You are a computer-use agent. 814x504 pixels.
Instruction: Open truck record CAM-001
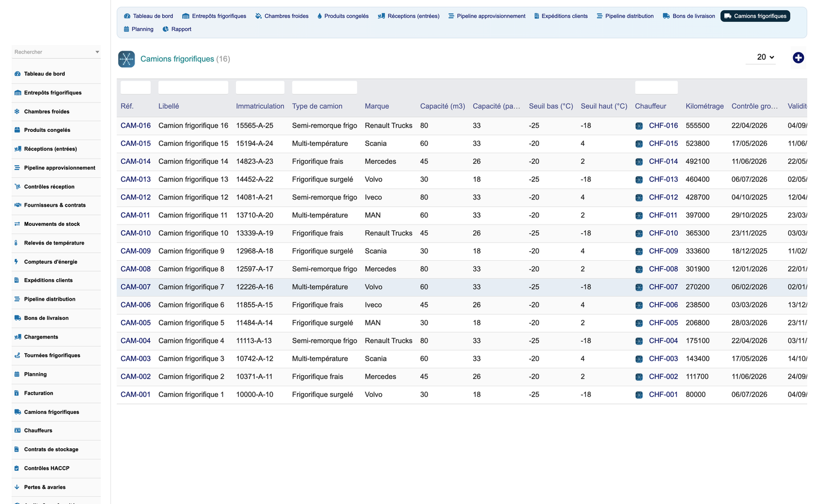[x=136, y=395]
